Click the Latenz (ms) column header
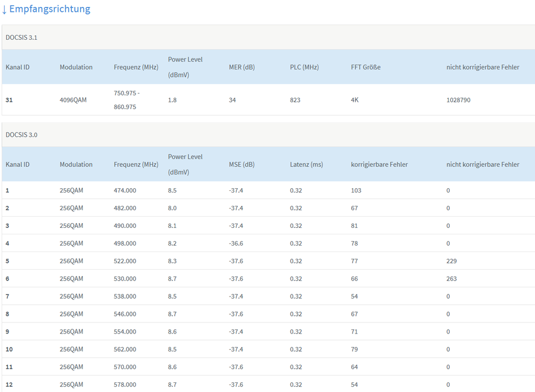The height and width of the screenshot is (392, 535). (x=306, y=165)
